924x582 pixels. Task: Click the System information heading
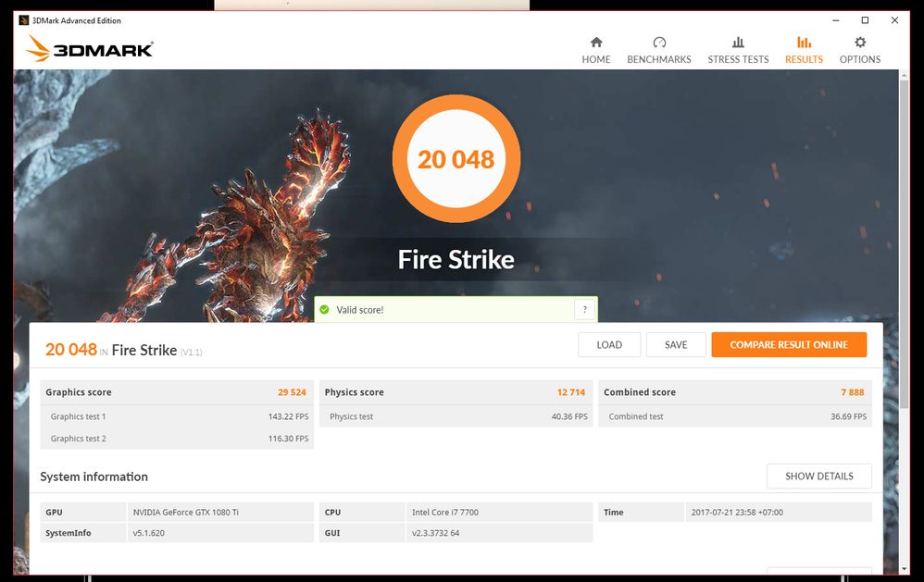94,477
